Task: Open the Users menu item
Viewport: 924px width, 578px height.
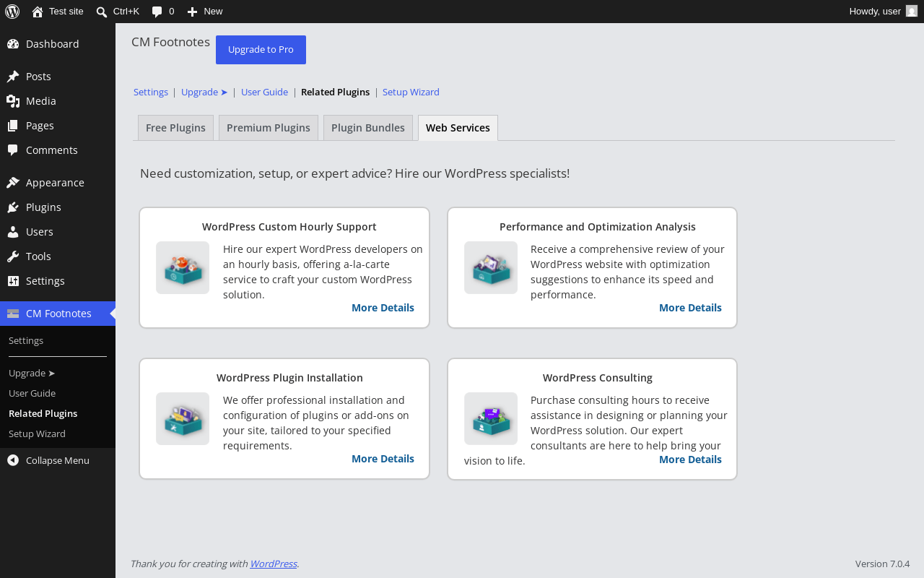Action: point(58,232)
